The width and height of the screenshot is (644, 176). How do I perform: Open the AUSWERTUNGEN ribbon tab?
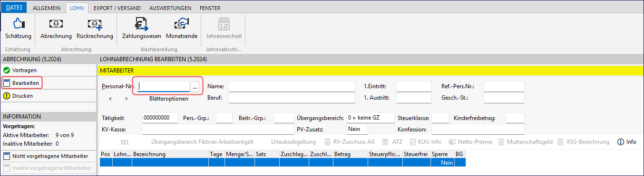[170, 8]
